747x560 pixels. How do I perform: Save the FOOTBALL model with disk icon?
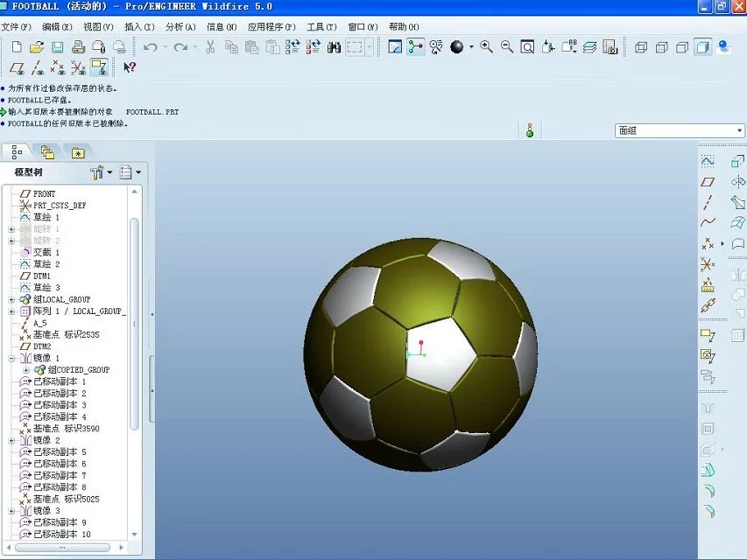click(58, 46)
